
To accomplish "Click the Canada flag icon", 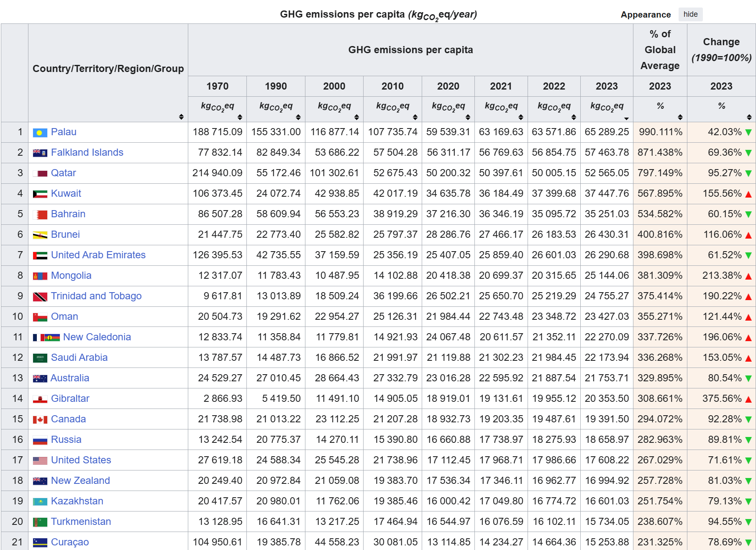I will pyautogui.click(x=40, y=420).
